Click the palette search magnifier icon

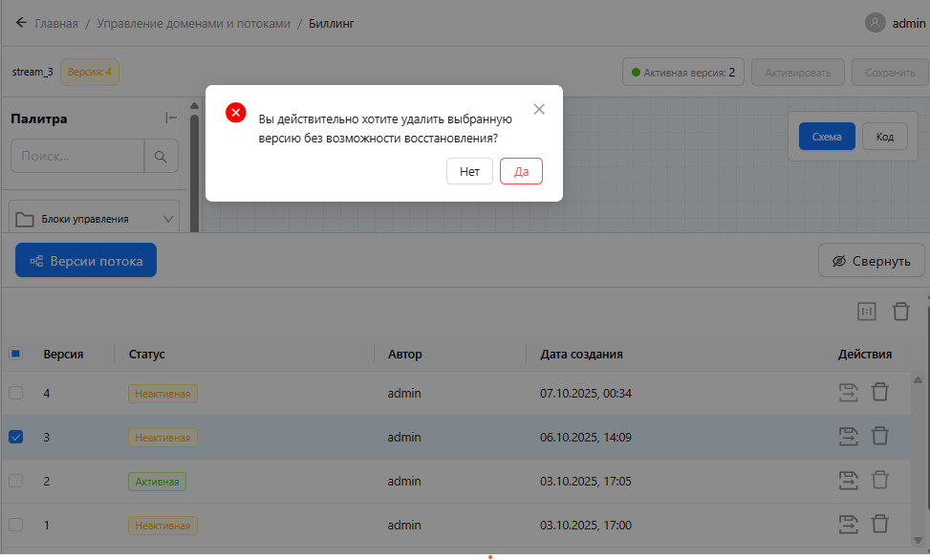(161, 156)
